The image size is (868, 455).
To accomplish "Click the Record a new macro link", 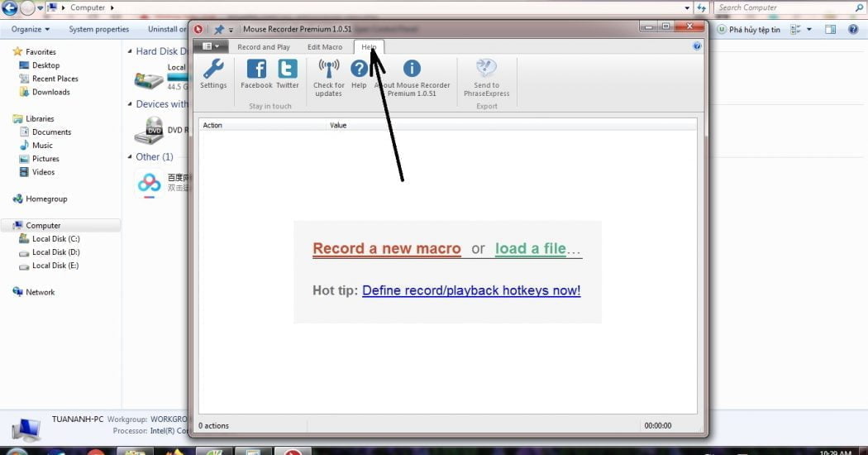I will click(386, 249).
